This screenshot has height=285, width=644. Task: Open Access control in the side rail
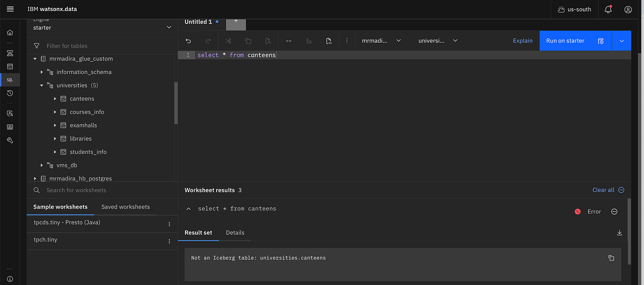(x=10, y=114)
